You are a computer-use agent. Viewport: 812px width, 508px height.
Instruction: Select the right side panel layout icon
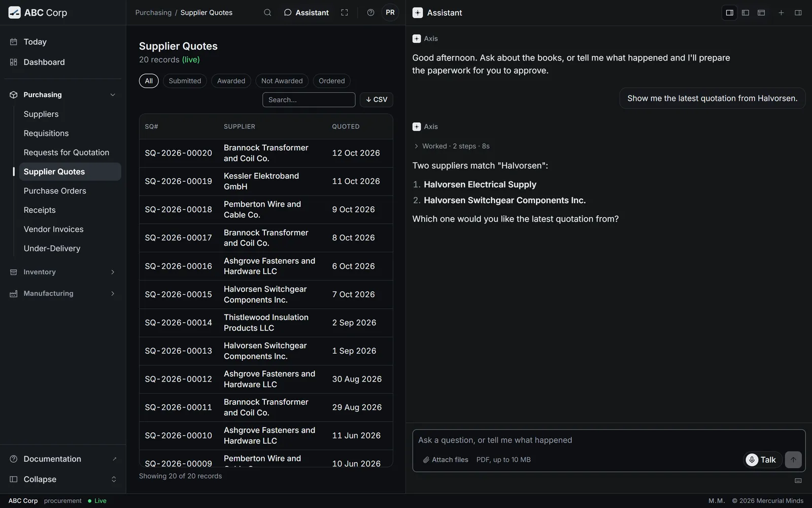(x=730, y=13)
